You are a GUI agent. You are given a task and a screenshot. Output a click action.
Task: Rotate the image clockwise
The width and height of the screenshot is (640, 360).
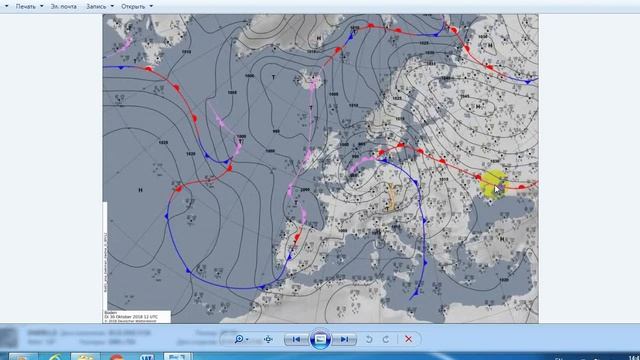[386, 339]
